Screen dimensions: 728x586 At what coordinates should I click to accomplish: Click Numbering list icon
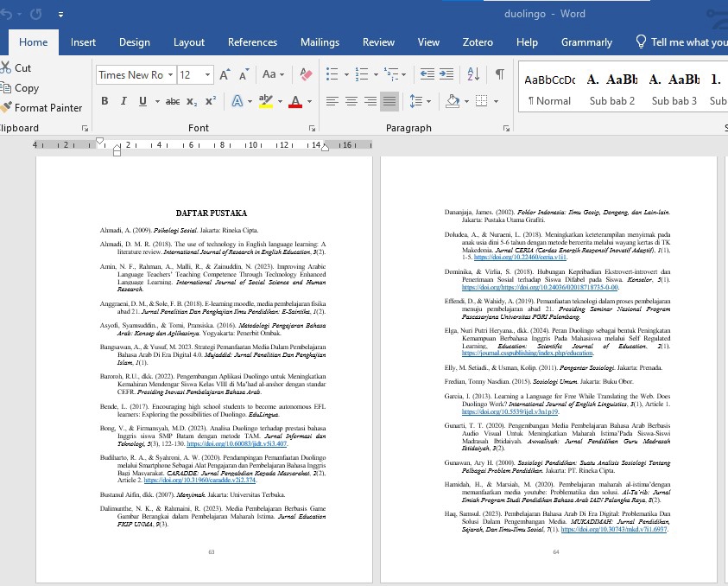(x=361, y=74)
